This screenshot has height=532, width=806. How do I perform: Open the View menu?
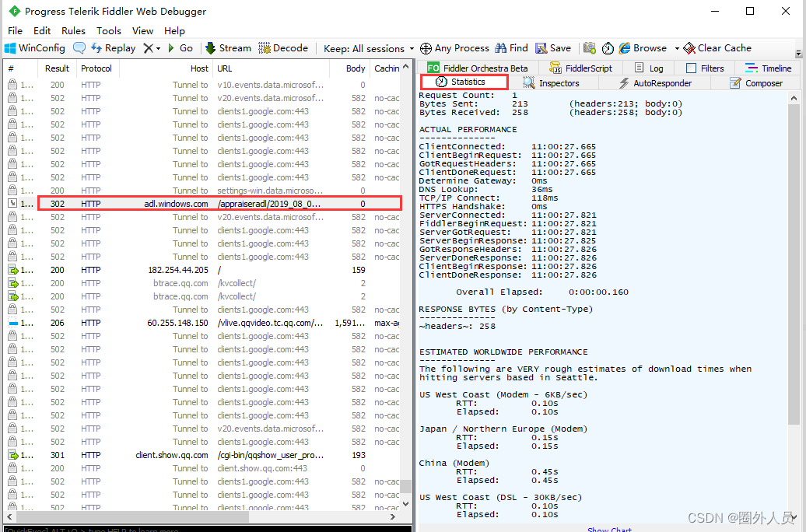(142, 31)
